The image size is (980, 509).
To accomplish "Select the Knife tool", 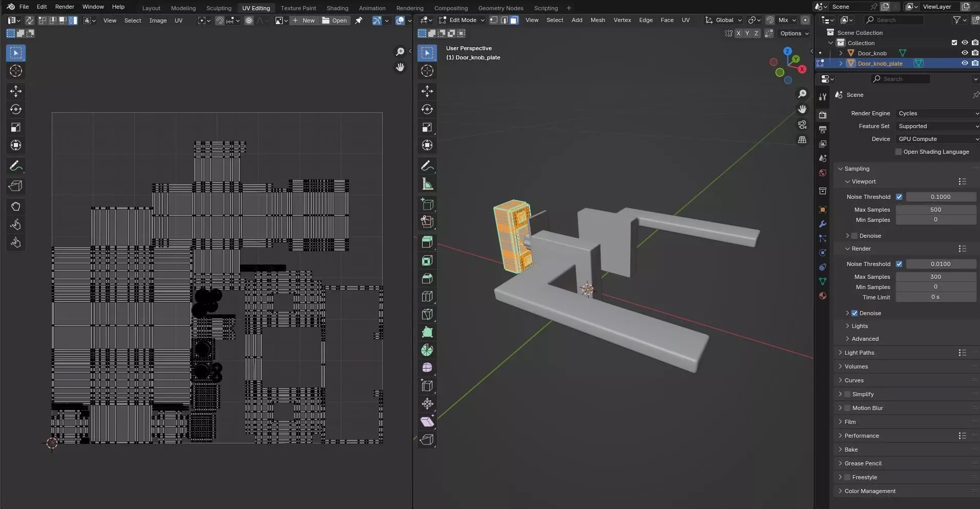I will coord(427,314).
